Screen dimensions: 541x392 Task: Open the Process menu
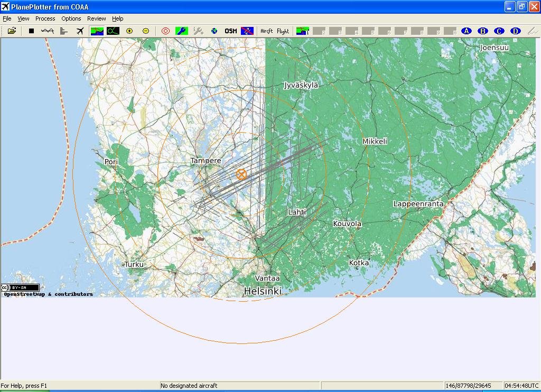click(45, 18)
